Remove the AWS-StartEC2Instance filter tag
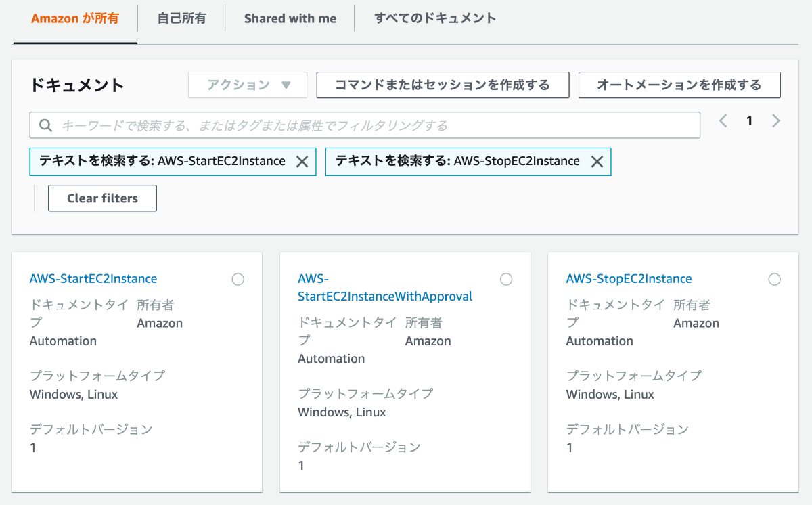 (x=302, y=162)
